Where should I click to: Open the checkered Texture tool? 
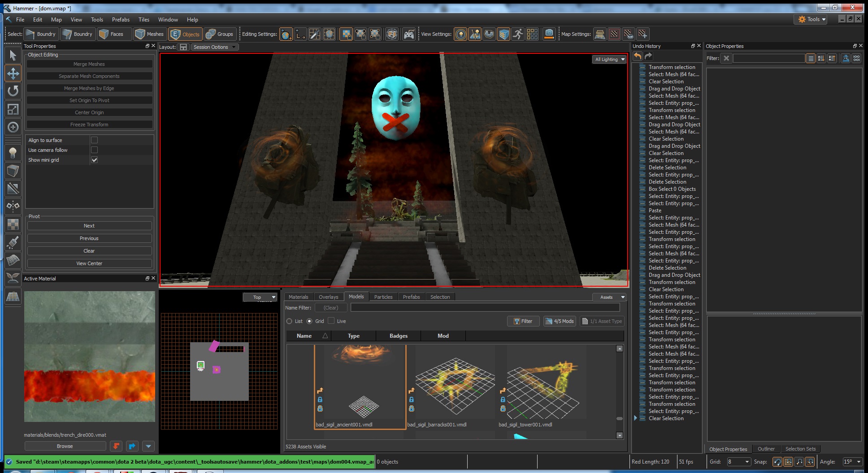click(x=13, y=224)
